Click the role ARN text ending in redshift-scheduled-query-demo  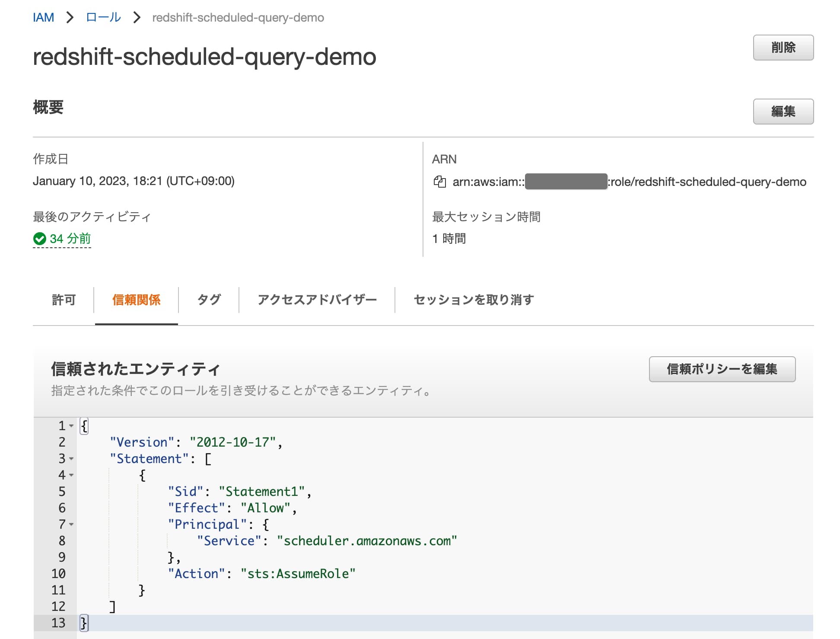(x=630, y=182)
